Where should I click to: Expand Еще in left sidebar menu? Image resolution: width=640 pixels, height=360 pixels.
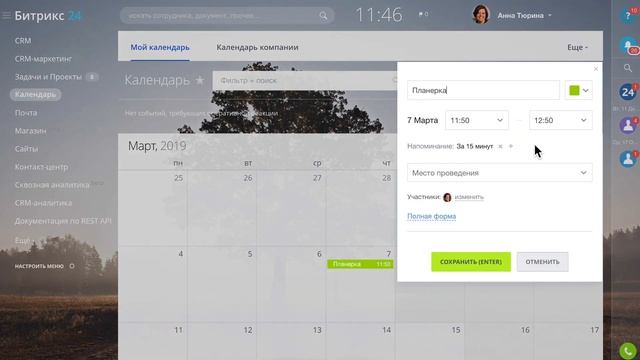coord(24,240)
